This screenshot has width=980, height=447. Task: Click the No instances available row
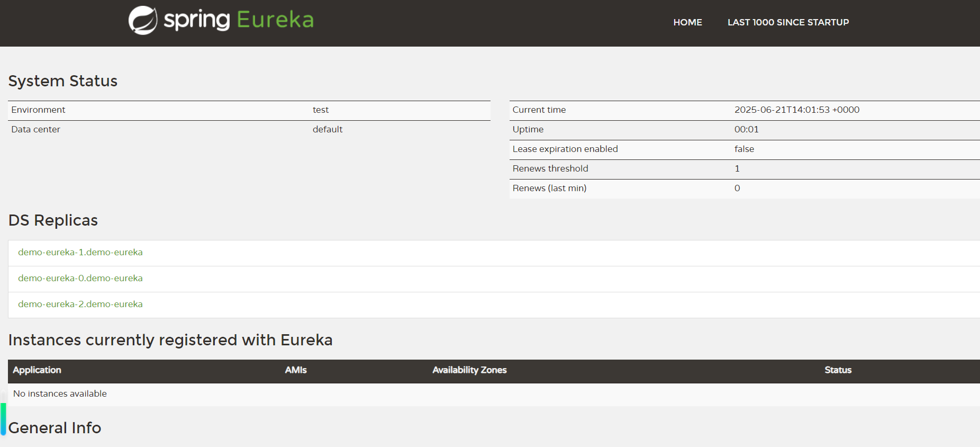60,394
